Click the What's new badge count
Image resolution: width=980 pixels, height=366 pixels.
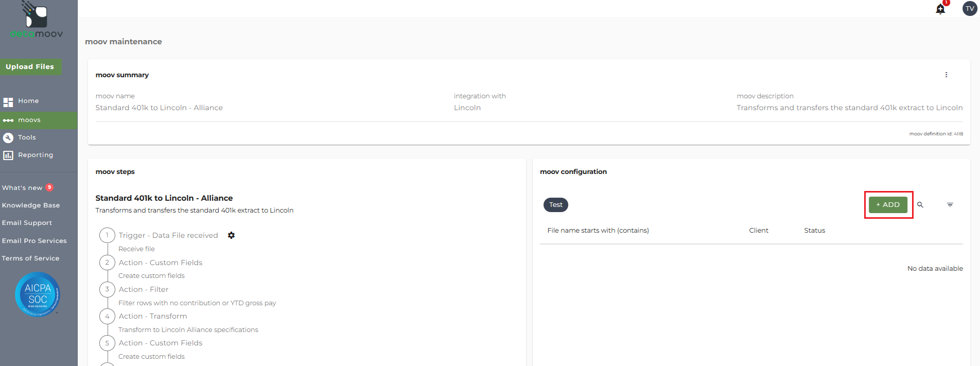coord(49,187)
